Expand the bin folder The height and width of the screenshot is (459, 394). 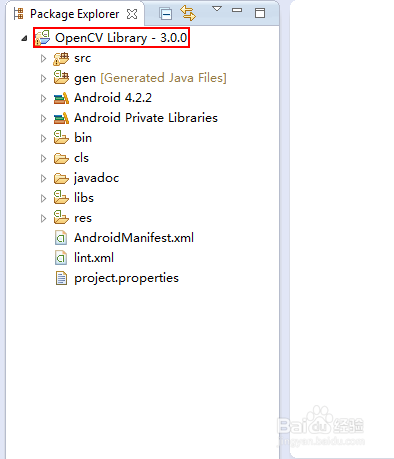pos(43,138)
